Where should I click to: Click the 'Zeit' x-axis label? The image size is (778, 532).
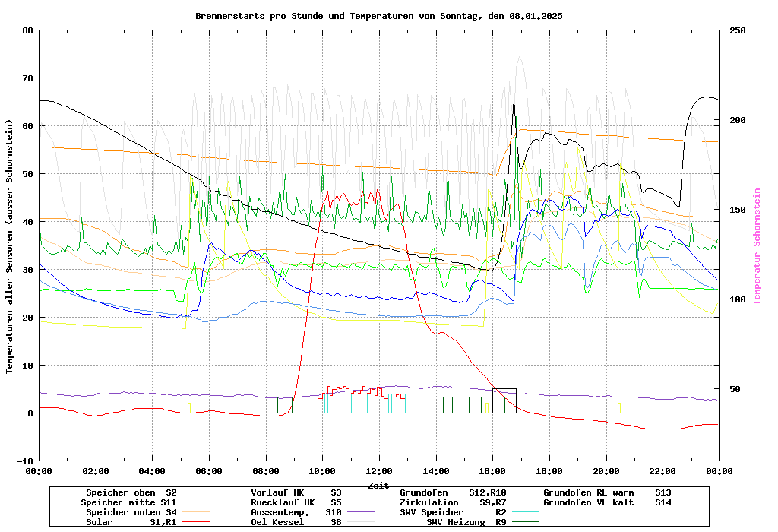click(378, 484)
